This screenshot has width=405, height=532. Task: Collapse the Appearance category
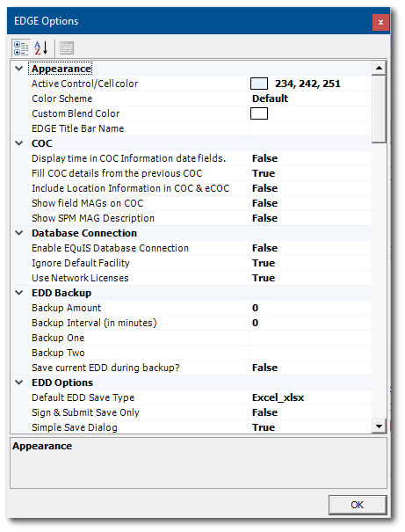pos(19,69)
